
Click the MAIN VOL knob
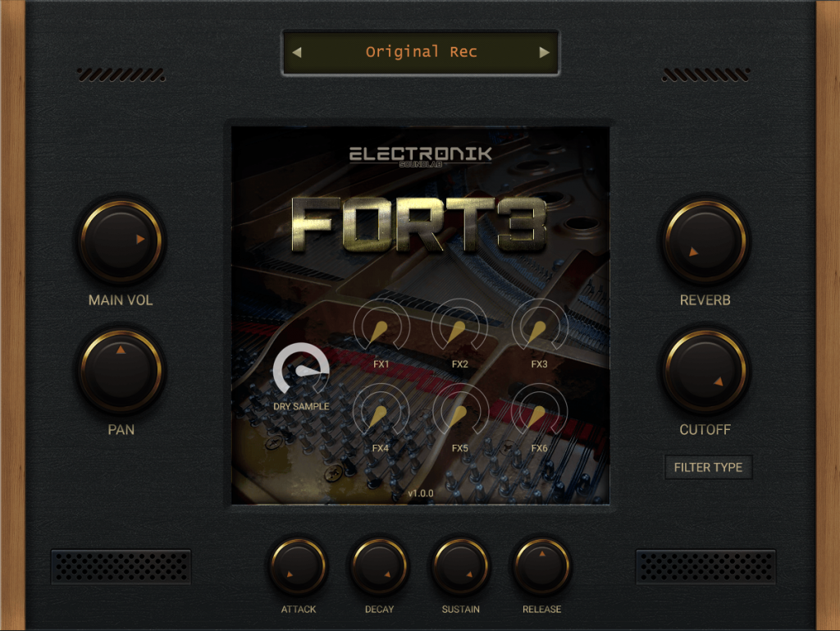pyautogui.click(x=121, y=241)
